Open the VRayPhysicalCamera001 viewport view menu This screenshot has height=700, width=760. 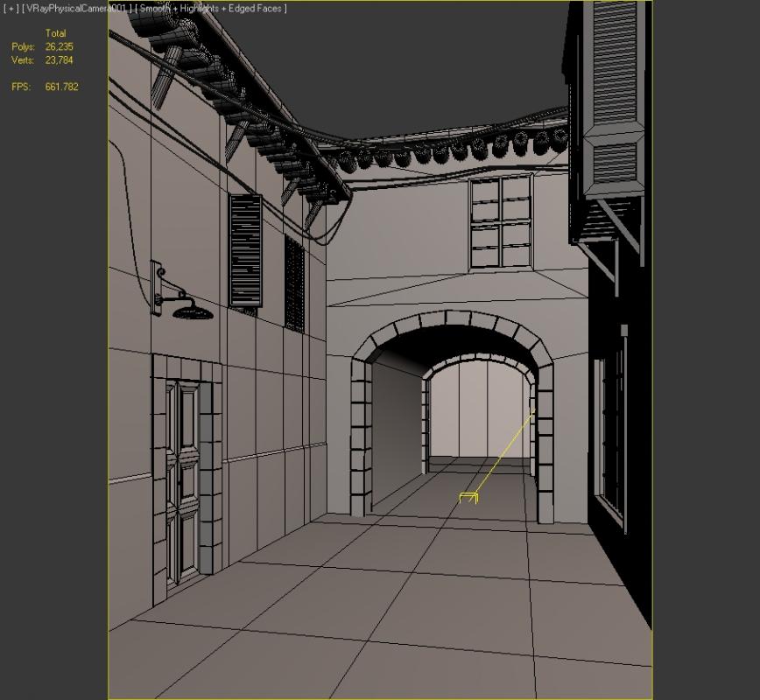[x=76, y=9]
